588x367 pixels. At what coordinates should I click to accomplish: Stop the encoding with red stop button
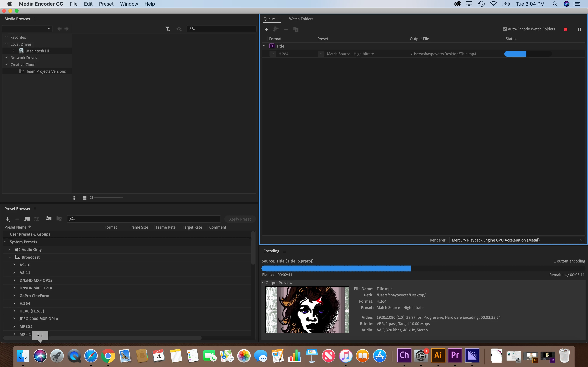click(x=566, y=29)
